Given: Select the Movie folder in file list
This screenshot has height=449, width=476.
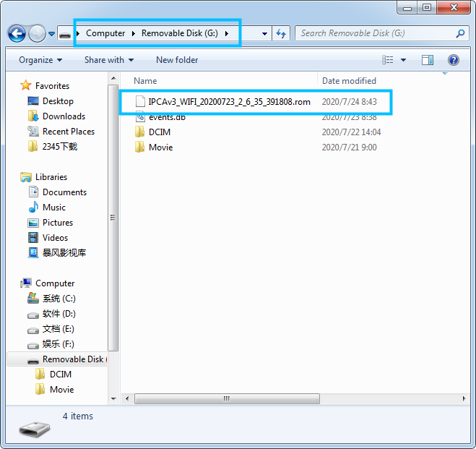Looking at the screenshot, I should click(160, 147).
